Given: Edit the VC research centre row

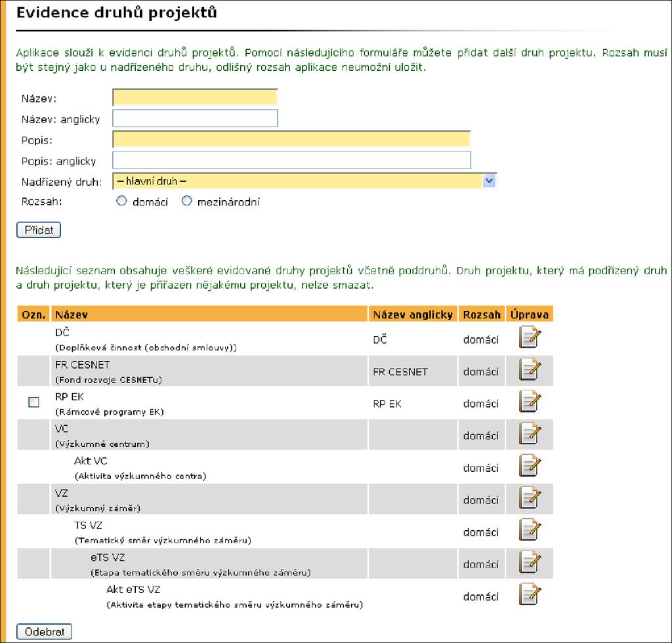Looking at the screenshot, I should 530,434.
